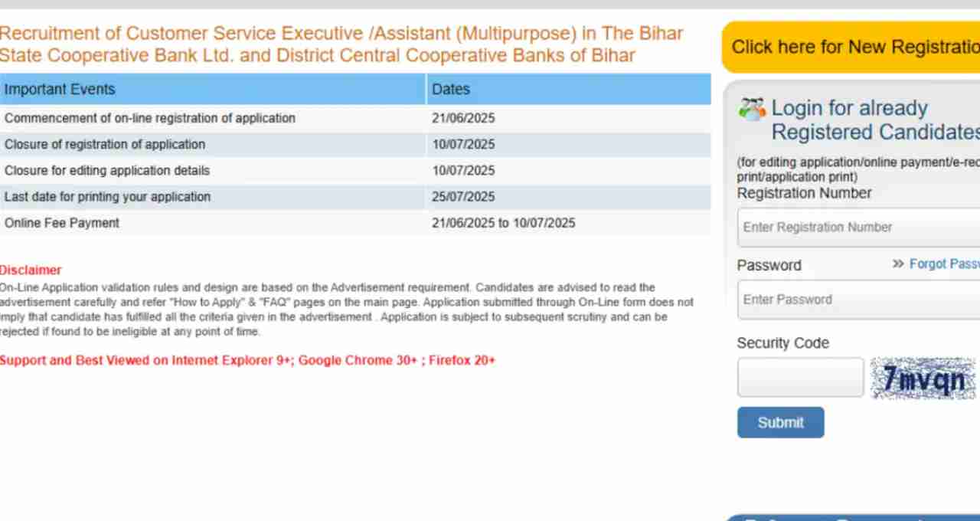Submit the login form
The image size is (980, 521).
780,422
